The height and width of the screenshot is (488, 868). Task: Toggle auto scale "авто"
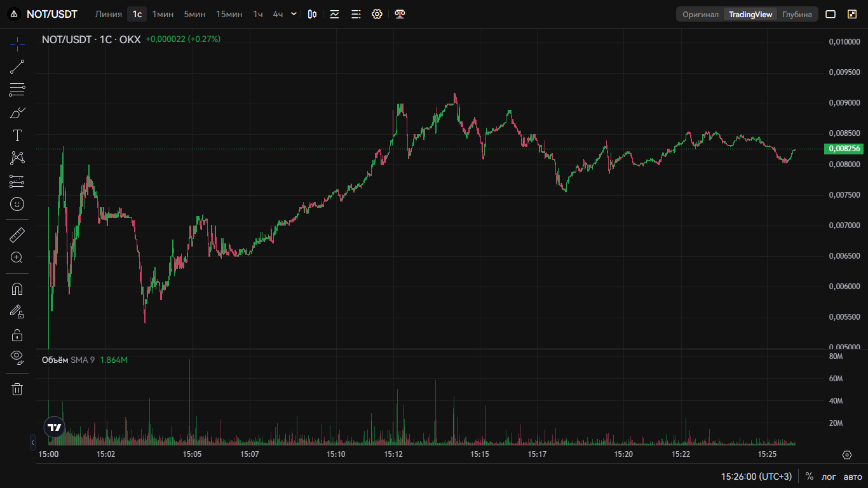(853, 477)
